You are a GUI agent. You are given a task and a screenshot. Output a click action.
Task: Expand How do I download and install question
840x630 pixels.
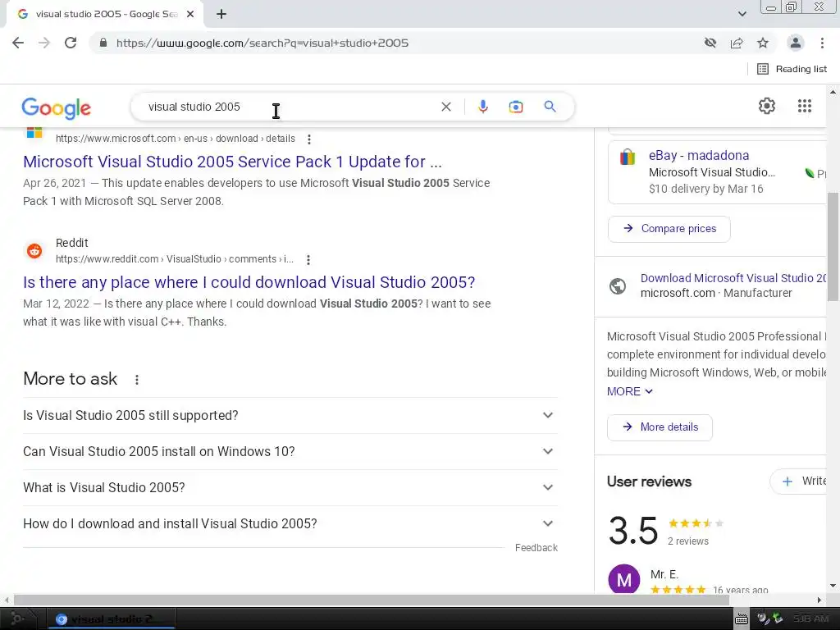(290, 523)
